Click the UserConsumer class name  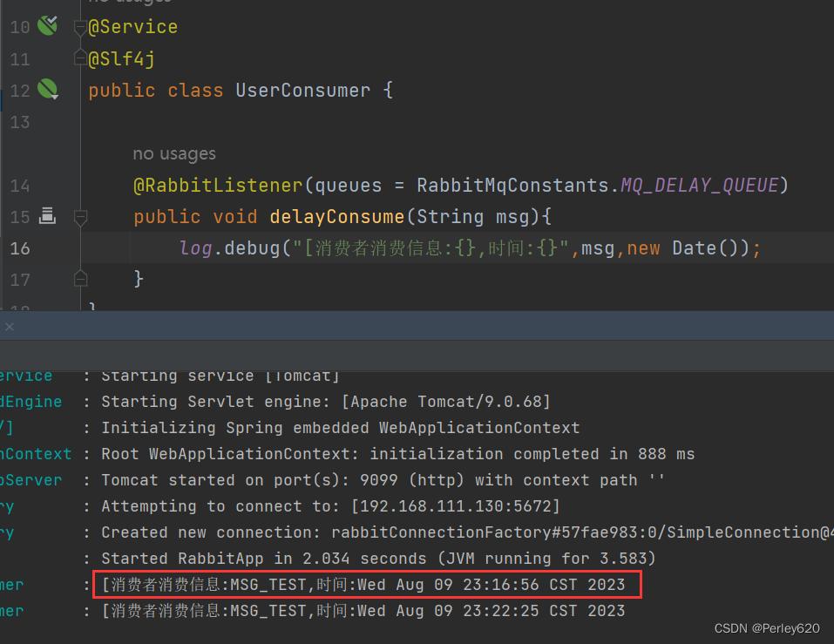pyautogui.click(x=302, y=90)
